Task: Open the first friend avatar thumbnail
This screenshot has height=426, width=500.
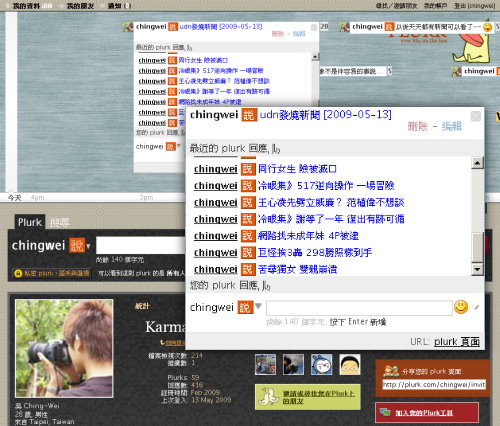Action: (265, 364)
